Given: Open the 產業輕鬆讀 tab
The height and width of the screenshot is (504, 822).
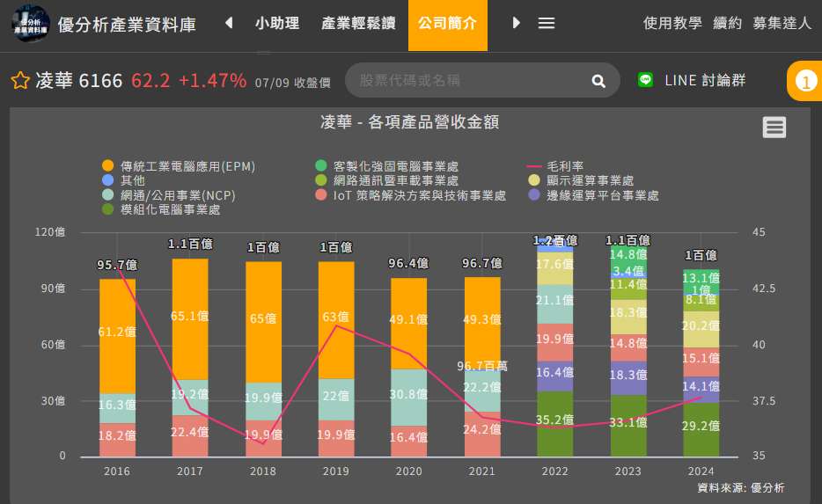Looking at the screenshot, I should 358,23.
